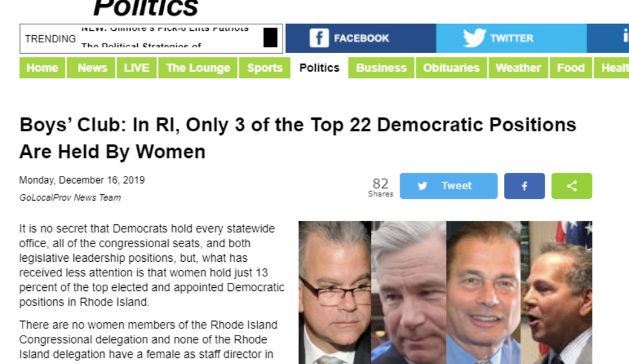Open the Sports section

[265, 68]
